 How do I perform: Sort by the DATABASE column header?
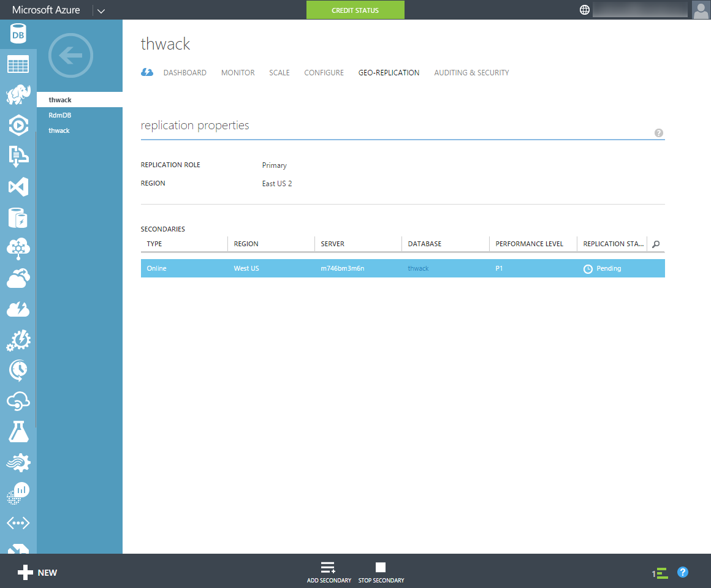424,244
